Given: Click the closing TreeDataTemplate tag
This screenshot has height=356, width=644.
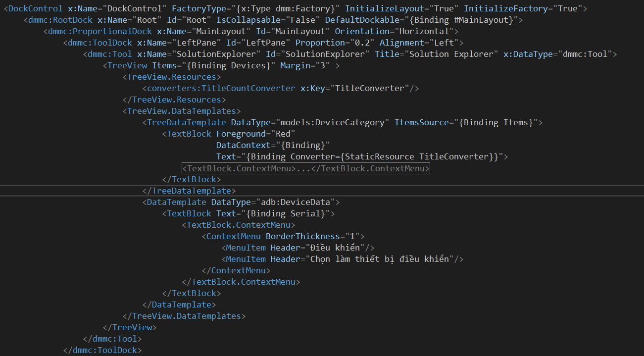Looking at the screenshot, I should click(x=189, y=191).
